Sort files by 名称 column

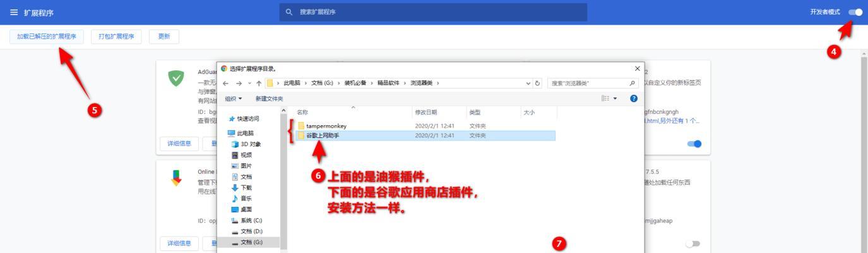coord(352,112)
